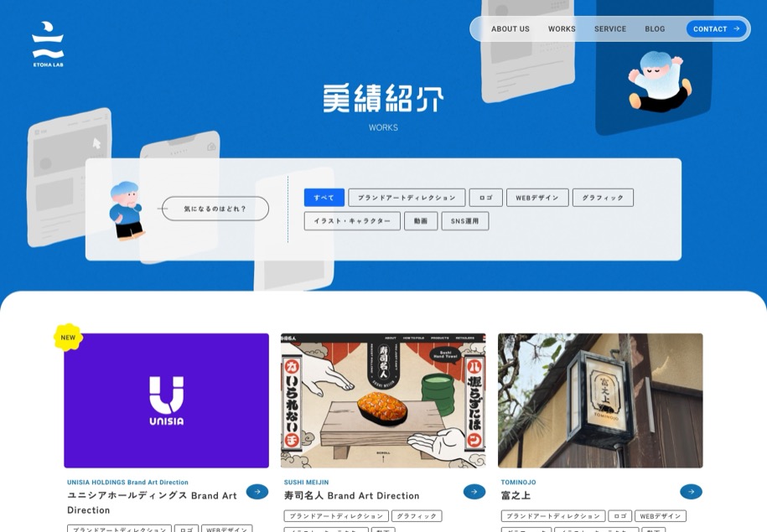The width and height of the screenshot is (767, 532).
Task: Click the ETOHA LAB logo
Action: (48, 44)
